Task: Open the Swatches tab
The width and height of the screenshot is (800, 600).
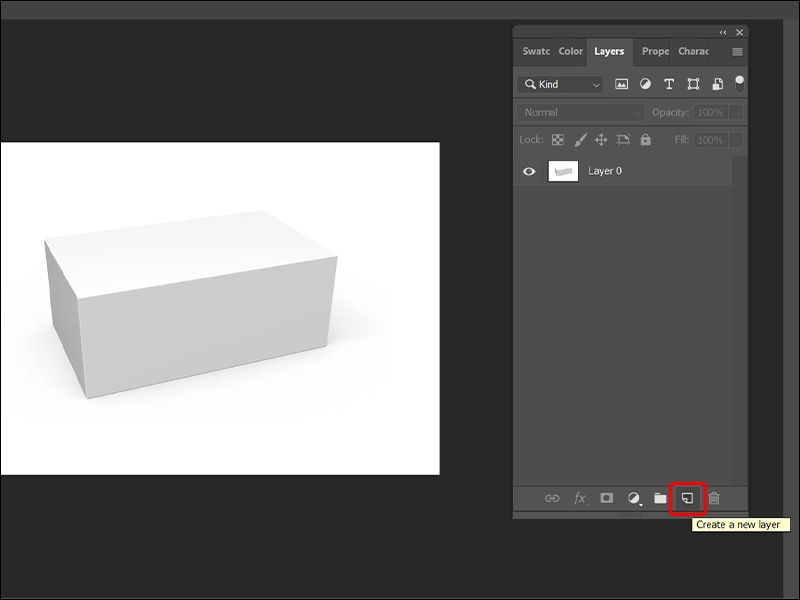Action: [x=535, y=51]
